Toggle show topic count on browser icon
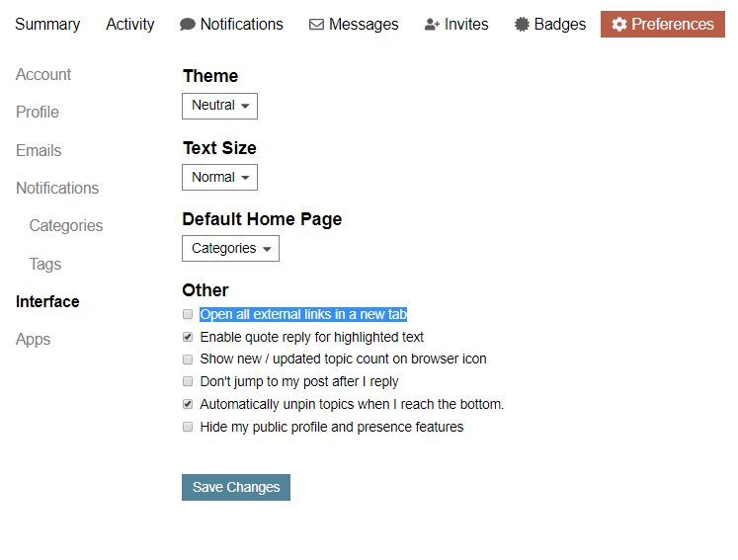The image size is (738, 560). [188, 360]
